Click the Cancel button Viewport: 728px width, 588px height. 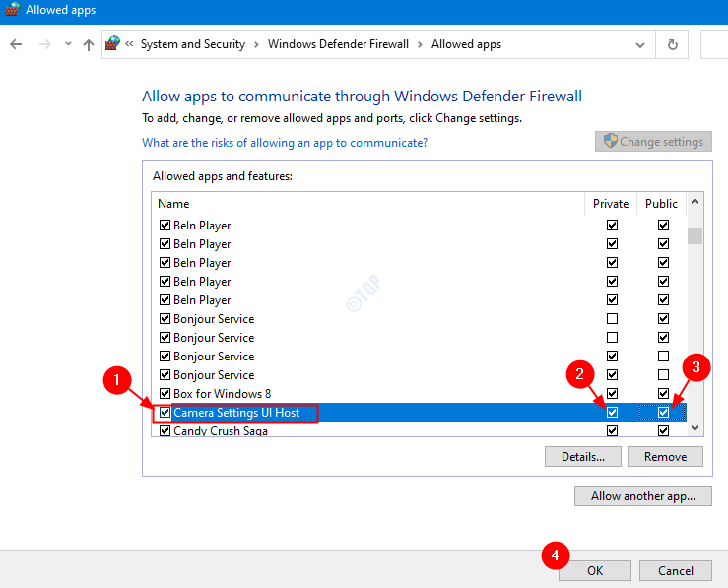[x=675, y=571]
